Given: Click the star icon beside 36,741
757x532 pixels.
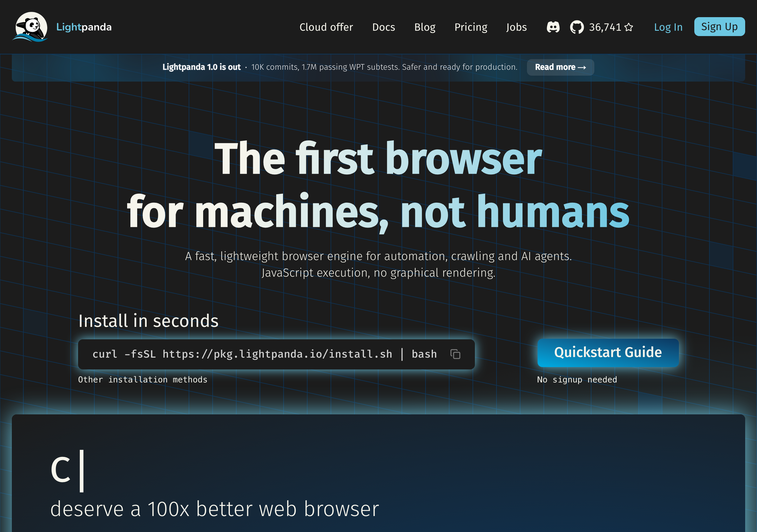Looking at the screenshot, I should coord(629,27).
